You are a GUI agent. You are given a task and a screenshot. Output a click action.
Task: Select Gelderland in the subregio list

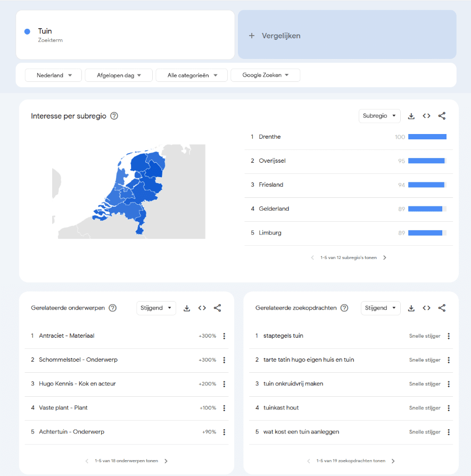[349, 209]
